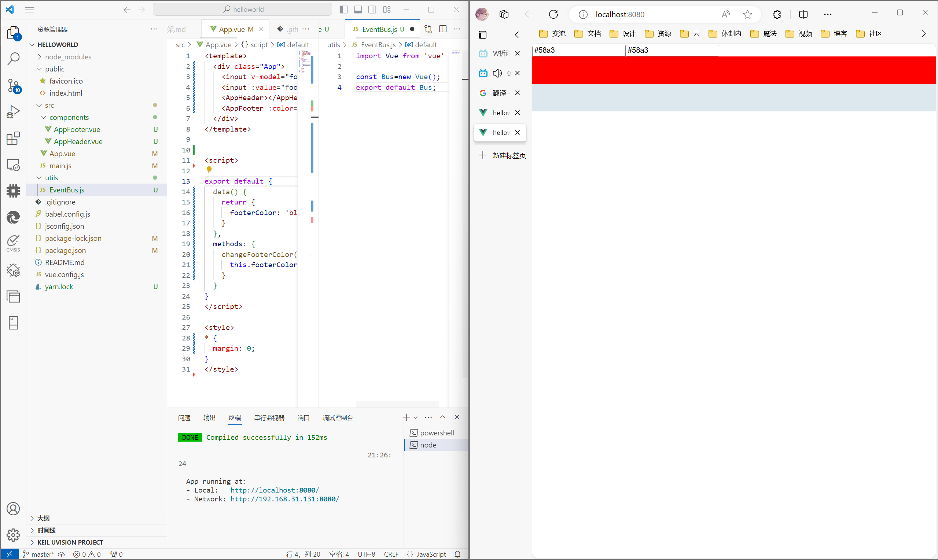This screenshot has width=938, height=560.
Task: Click the second #58a3 input field
Action: coord(672,50)
